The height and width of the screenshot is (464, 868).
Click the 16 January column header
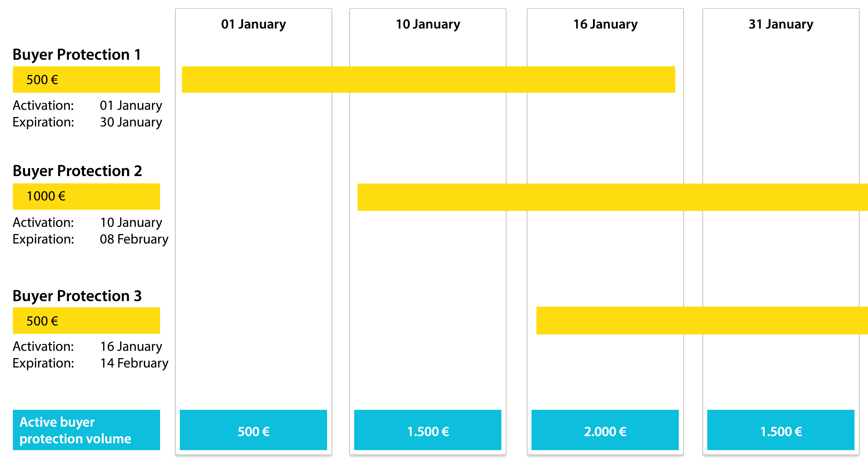click(605, 24)
